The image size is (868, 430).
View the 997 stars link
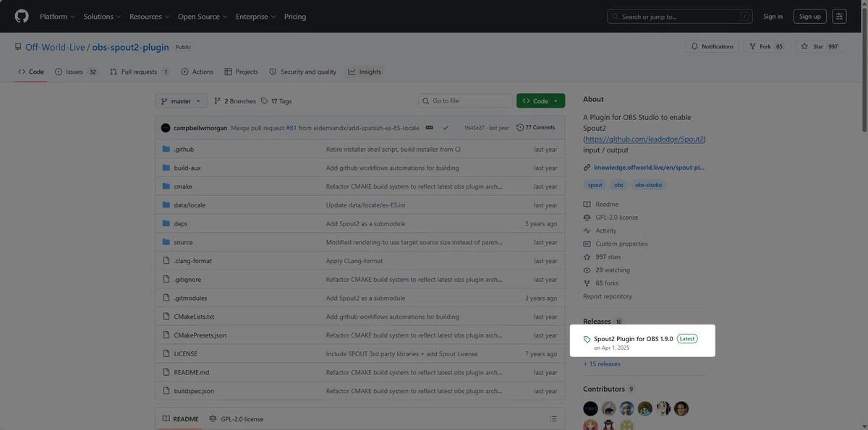608,257
